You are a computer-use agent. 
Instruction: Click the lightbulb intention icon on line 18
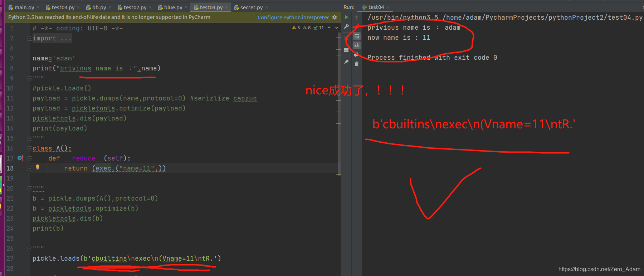38,167
